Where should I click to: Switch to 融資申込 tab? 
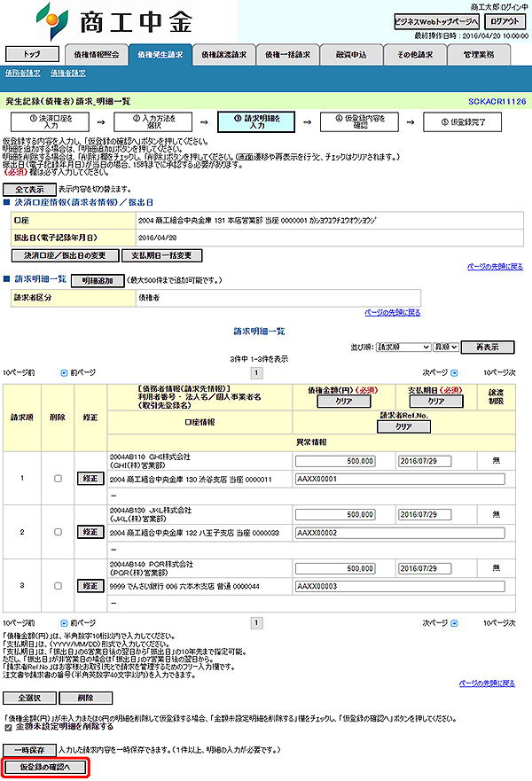[x=351, y=55]
